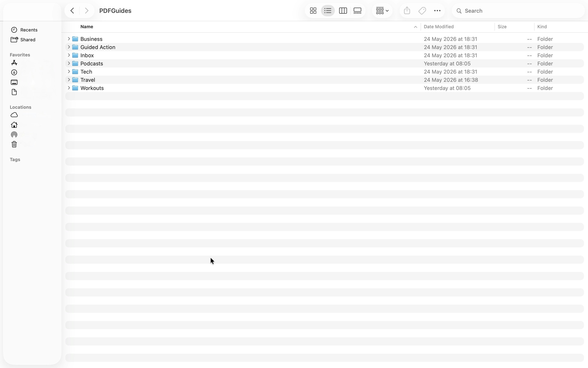Sort by Name column header

[87, 27]
